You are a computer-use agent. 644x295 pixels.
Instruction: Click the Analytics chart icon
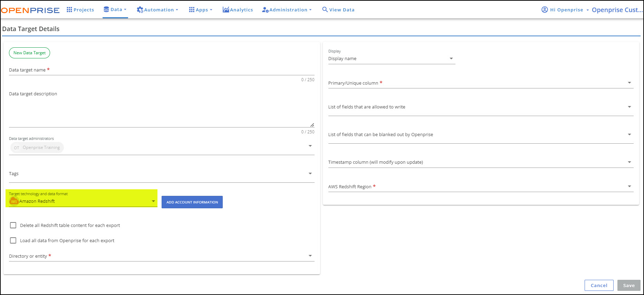click(226, 10)
